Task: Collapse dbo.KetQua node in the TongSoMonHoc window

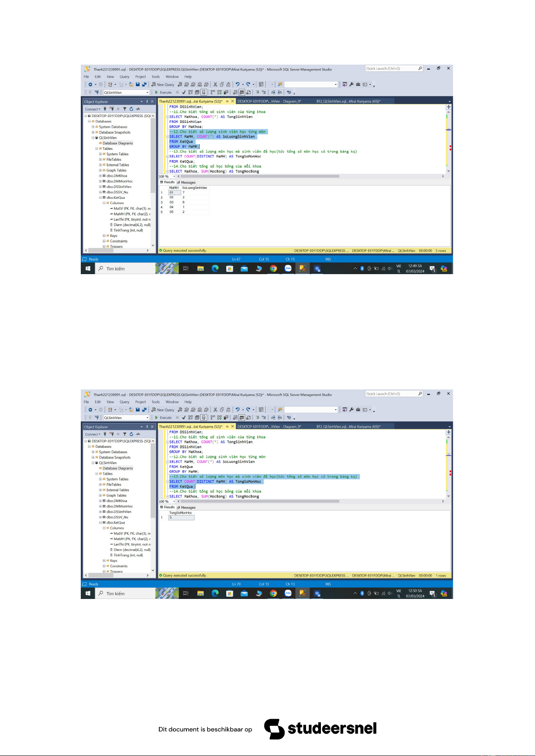Action: coord(101,523)
